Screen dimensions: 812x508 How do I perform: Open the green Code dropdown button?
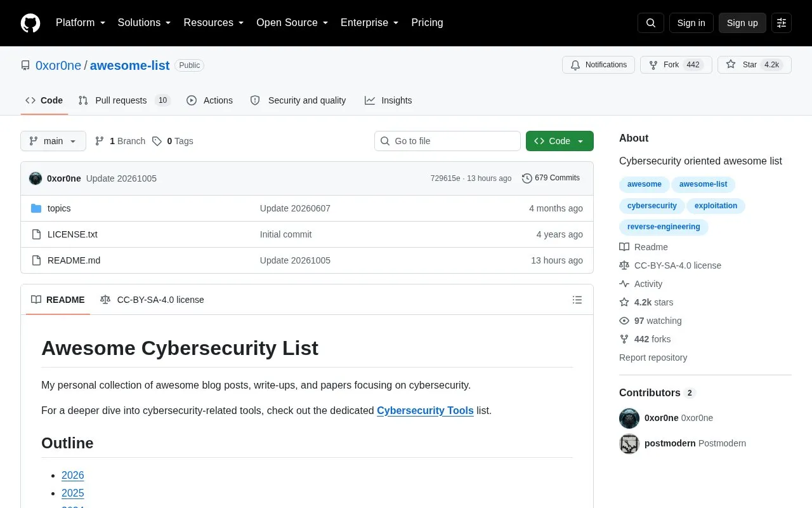(560, 141)
